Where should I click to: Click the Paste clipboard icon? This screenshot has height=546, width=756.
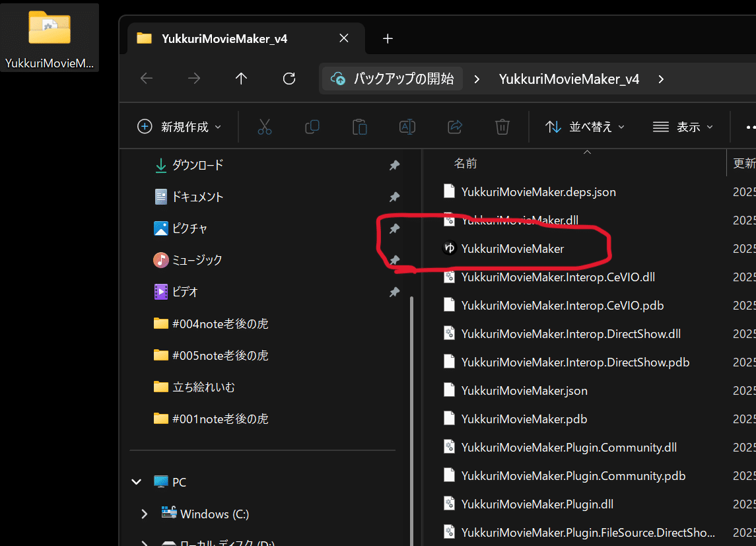360,127
